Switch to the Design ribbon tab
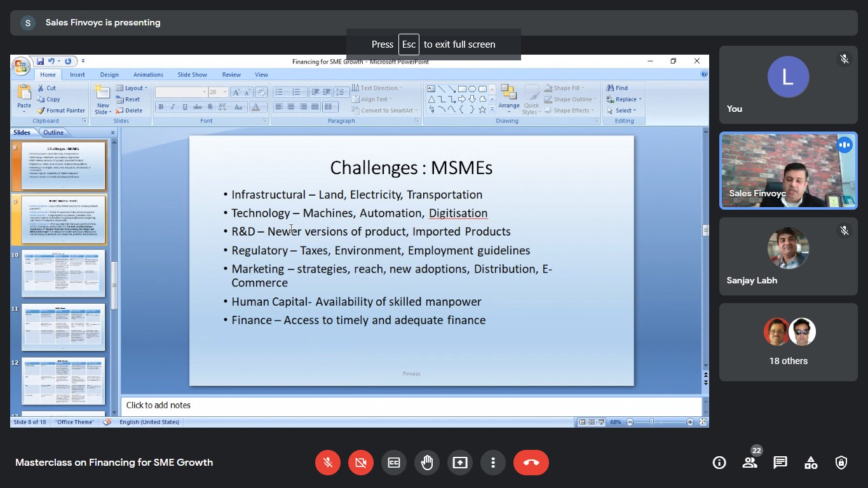The width and height of the screenshot is (868, 488). point(109,74)
